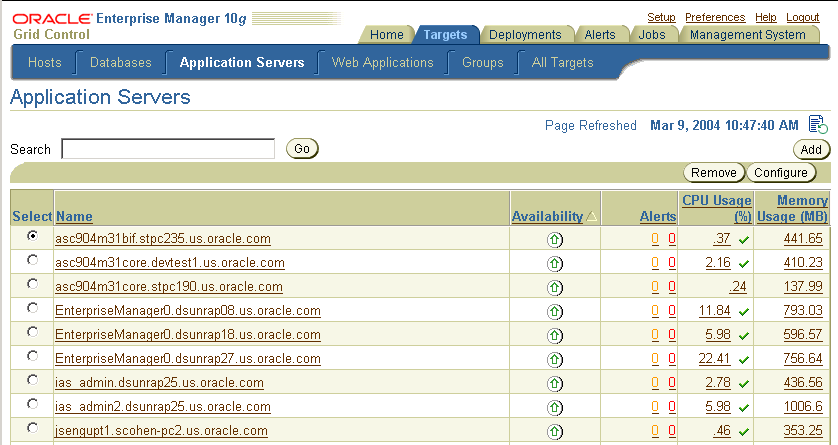The image size is (838, 445).
Task: Select radio button for asc904m31core.stpc190.us.oracle.com
Action: 33,284
